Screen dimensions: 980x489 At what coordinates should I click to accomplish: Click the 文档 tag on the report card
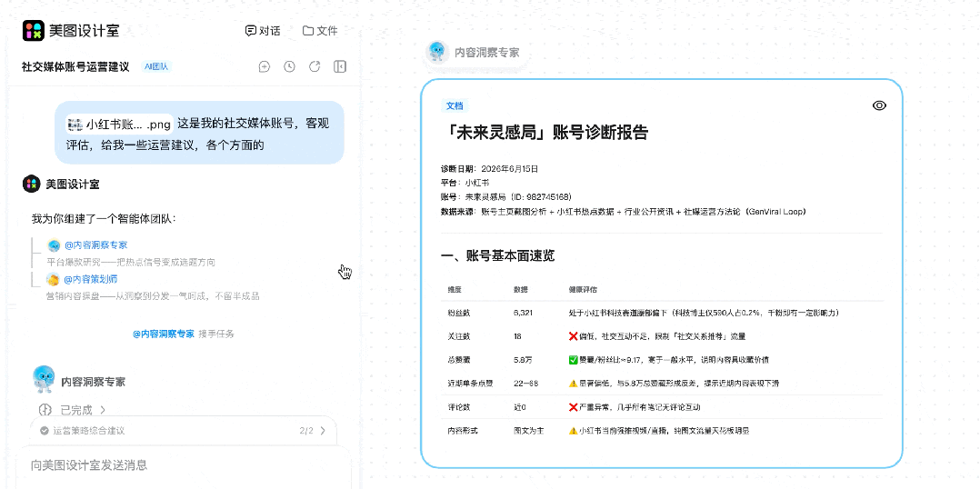[x=455, y=105]
